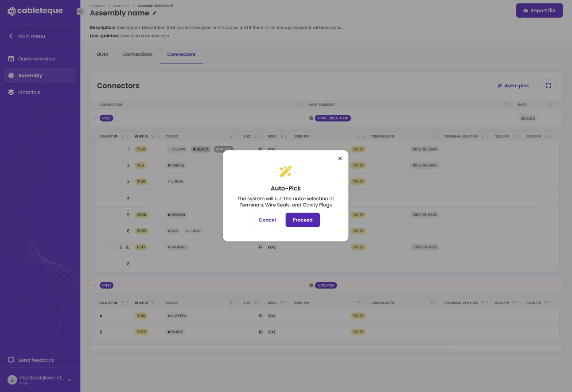Click wire ID 4100 tag

click(x=141, y=316)
